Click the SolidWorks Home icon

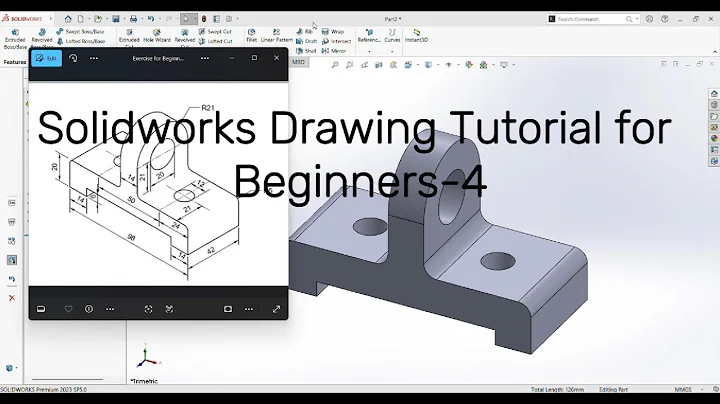click(68, 19)
